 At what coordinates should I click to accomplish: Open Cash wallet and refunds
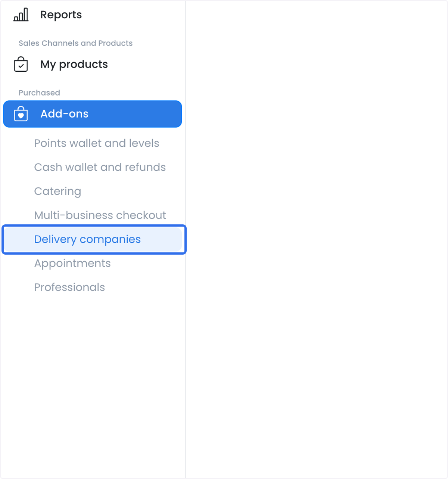pyautogui.click(x=100, y=167)
